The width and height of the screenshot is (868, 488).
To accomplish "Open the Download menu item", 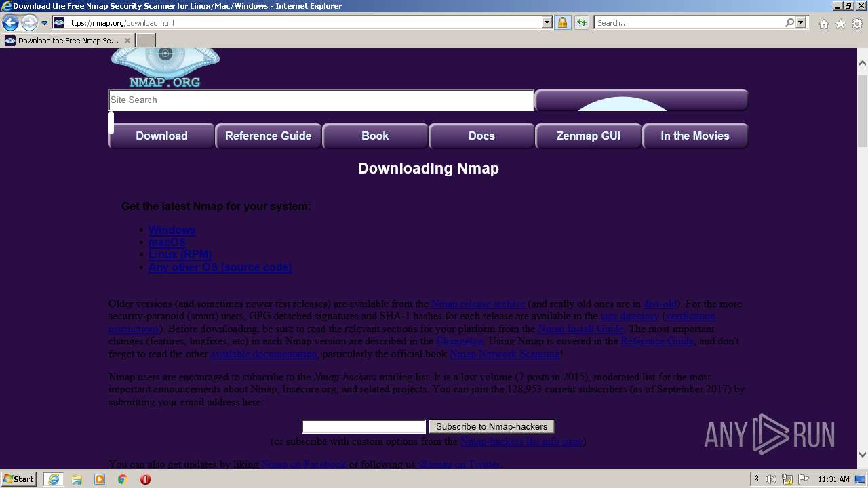I will (161, 136).
